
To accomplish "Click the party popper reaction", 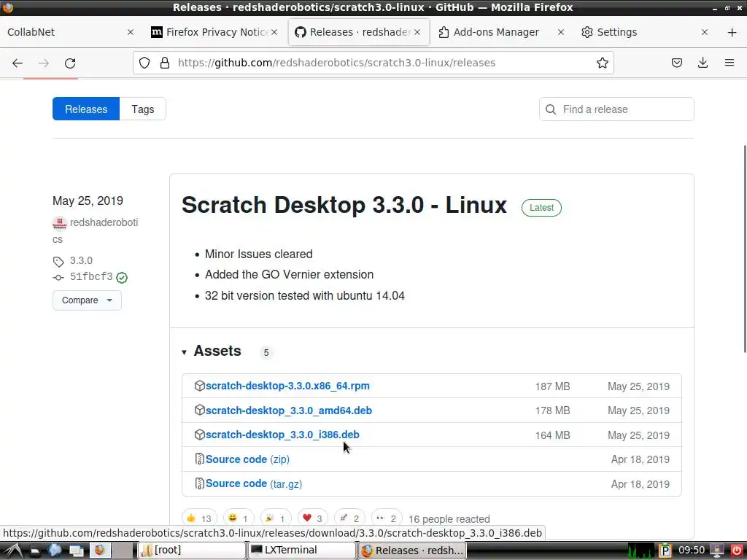I will [276, 518].
